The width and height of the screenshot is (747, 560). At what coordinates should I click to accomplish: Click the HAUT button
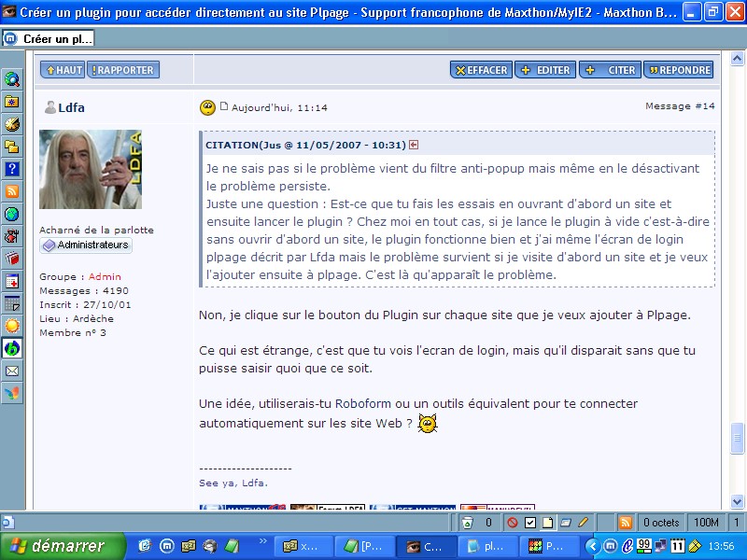(x=63, y=70)
